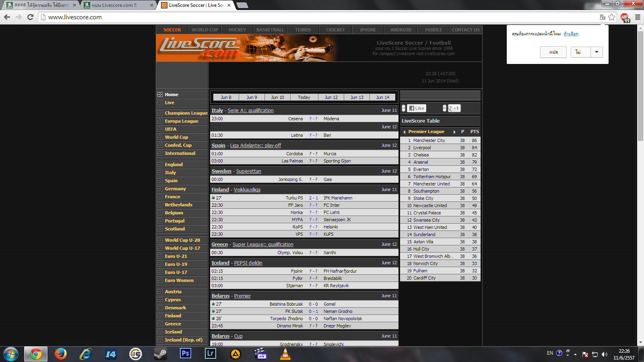Show the previous league table with left arrow
Screen dimensions: 644x362
click(x=404, y=132)
